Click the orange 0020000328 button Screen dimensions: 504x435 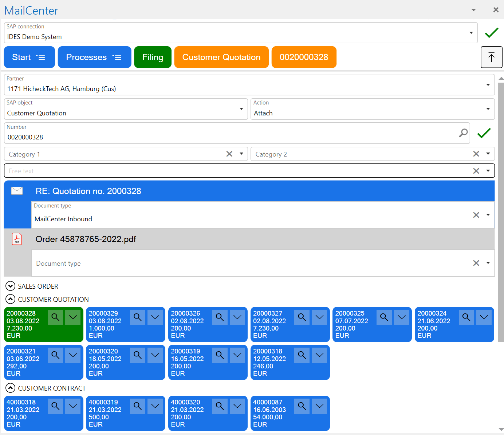(304, 57)
